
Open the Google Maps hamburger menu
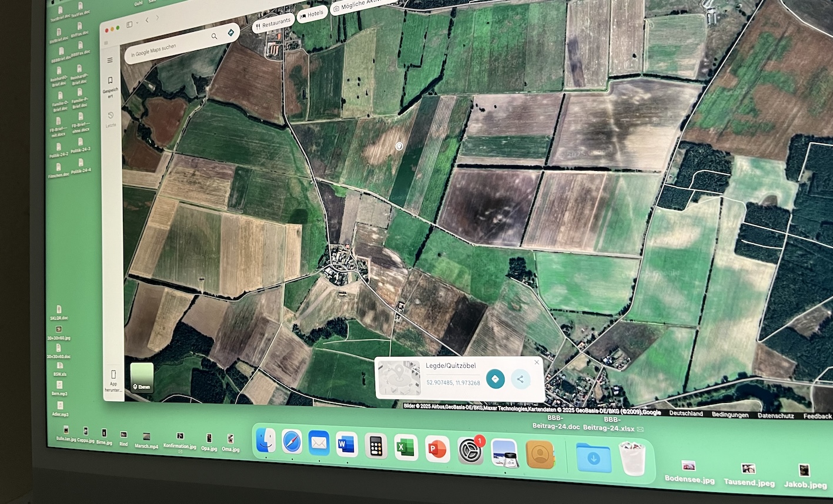[x=110, y=60]
